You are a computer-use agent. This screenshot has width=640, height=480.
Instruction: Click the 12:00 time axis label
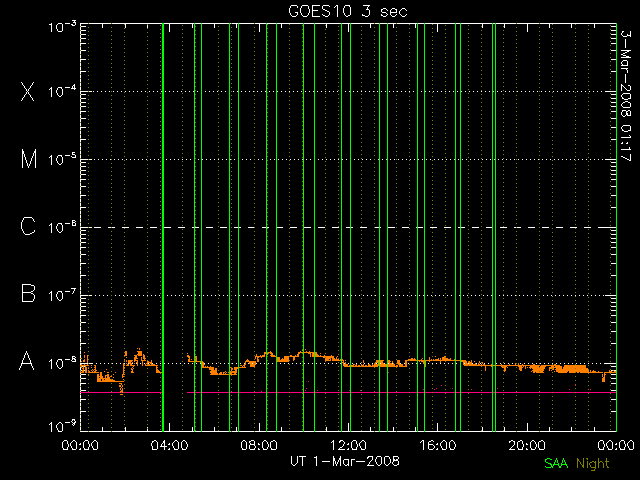pyautogui.click(x=348, y=445)
